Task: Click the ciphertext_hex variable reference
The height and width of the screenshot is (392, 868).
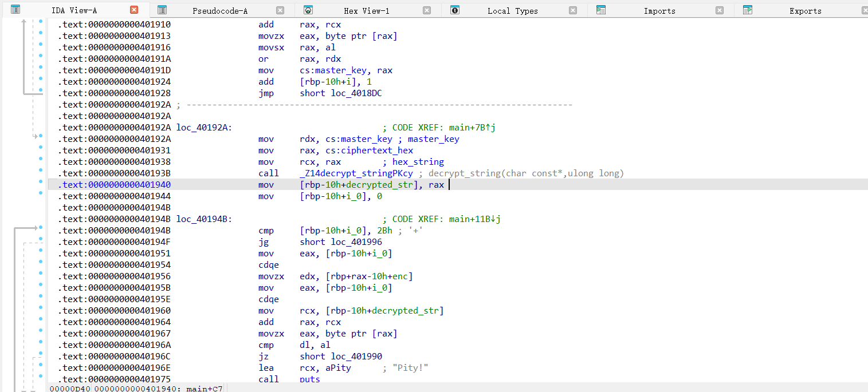Action: (376, 151)
